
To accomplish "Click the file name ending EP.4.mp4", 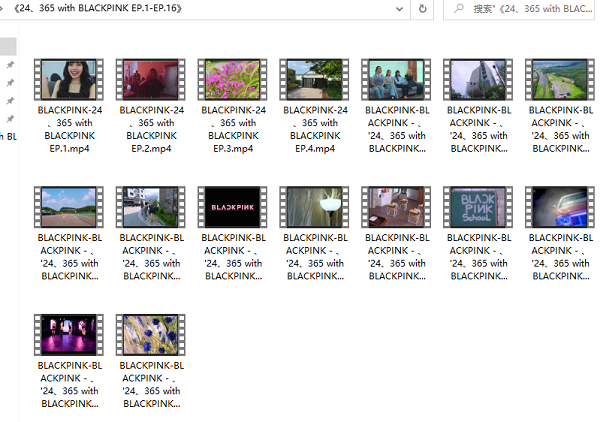I will [x=315, y=129].
